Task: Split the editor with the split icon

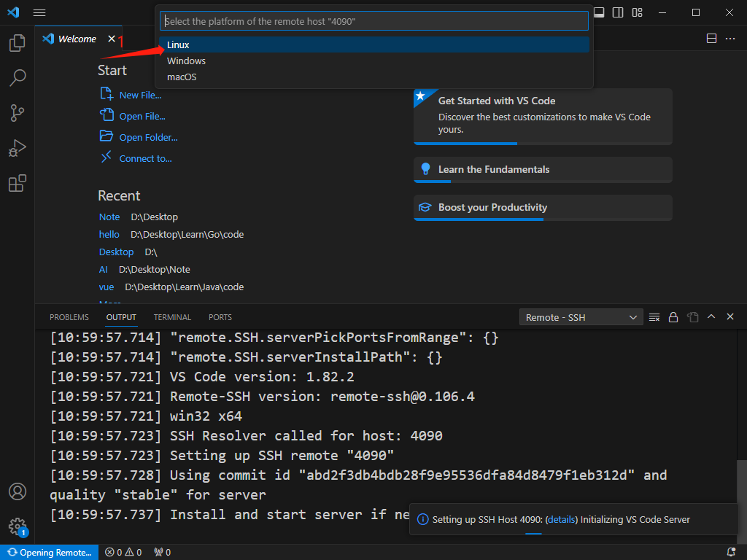Action: click(x=711, y=39)
